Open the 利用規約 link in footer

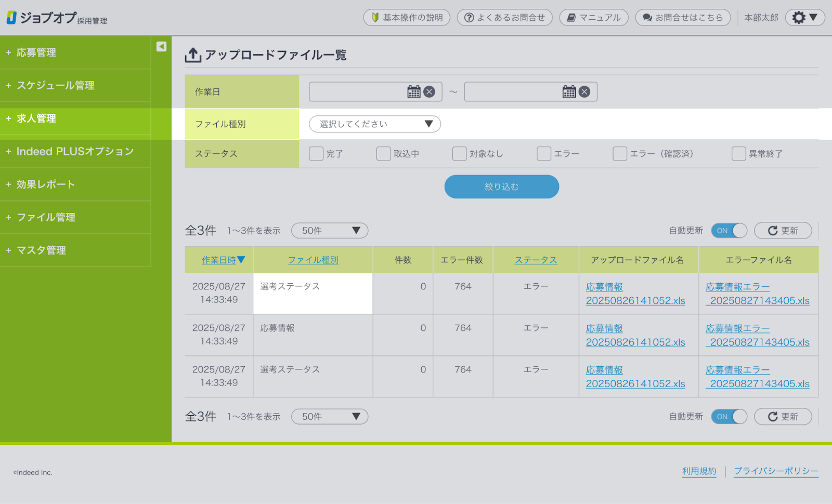point(699,471)
